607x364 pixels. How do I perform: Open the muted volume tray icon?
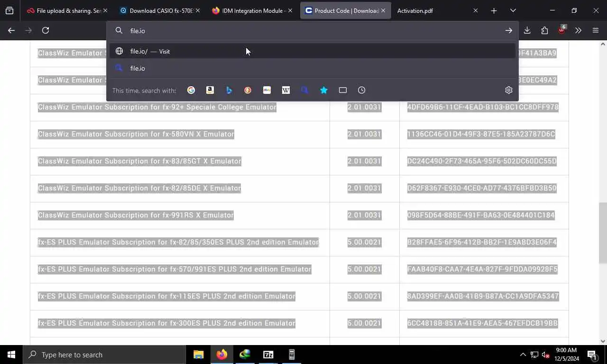tap(546, 355)
